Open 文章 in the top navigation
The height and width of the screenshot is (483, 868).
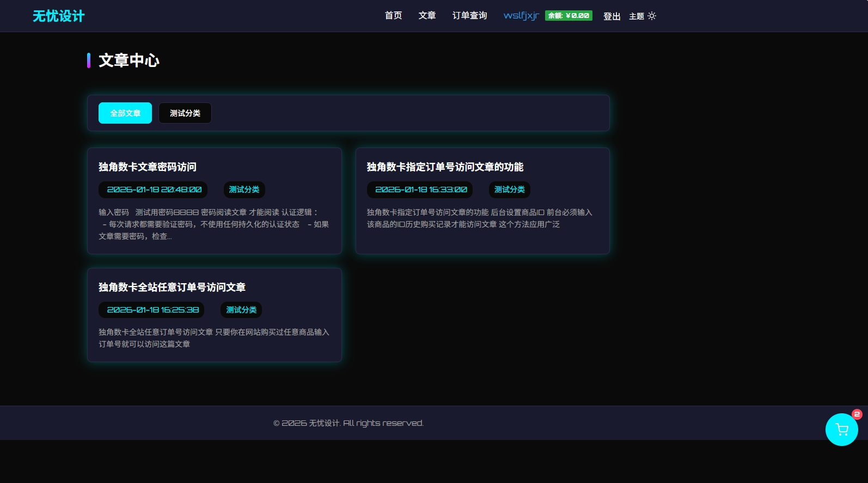(x=427, y=16)
